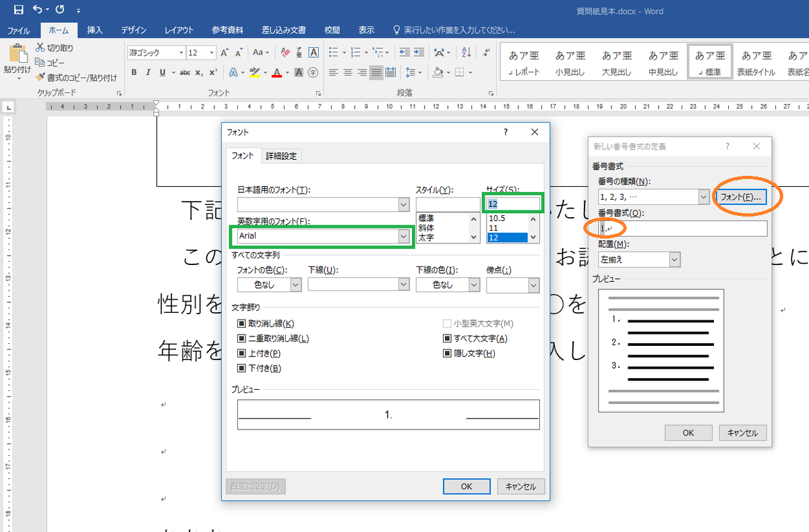Switch to the 詳細設定 tab
809x532 pixels.
280,156
